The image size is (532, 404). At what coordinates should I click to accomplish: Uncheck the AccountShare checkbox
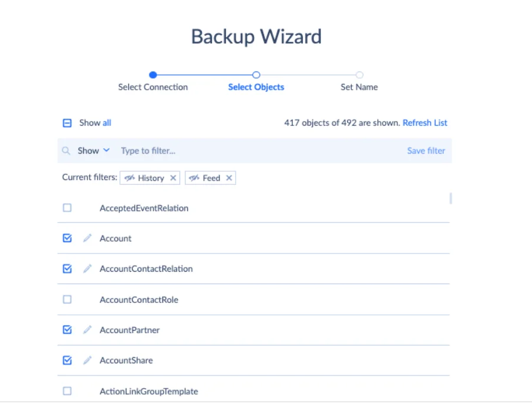pos(67,360)
